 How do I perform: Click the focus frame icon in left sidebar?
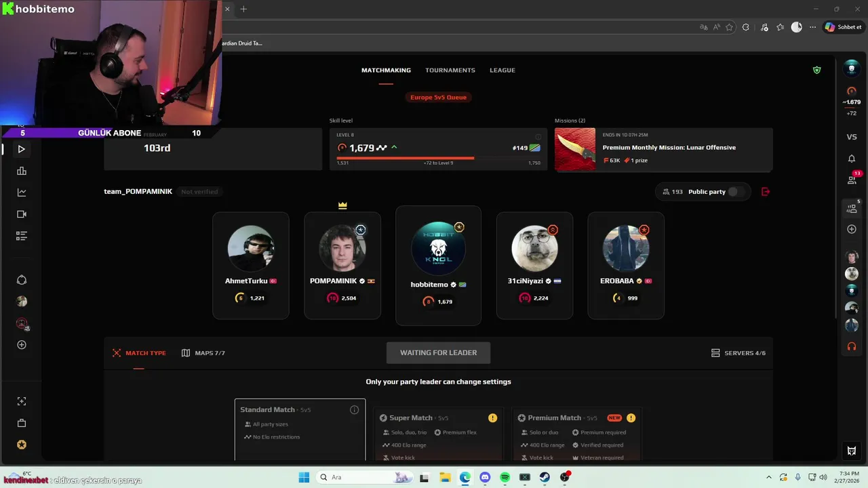22,401
